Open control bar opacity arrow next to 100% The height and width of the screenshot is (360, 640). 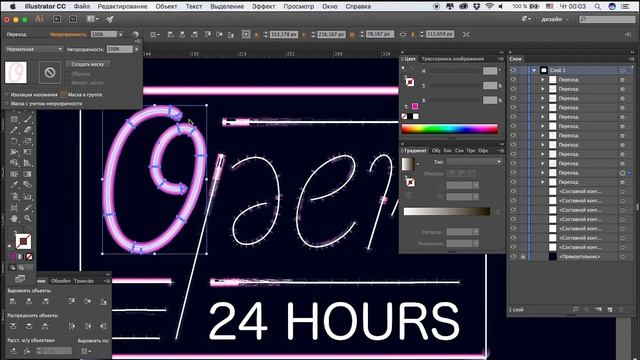tap(121, 35)
